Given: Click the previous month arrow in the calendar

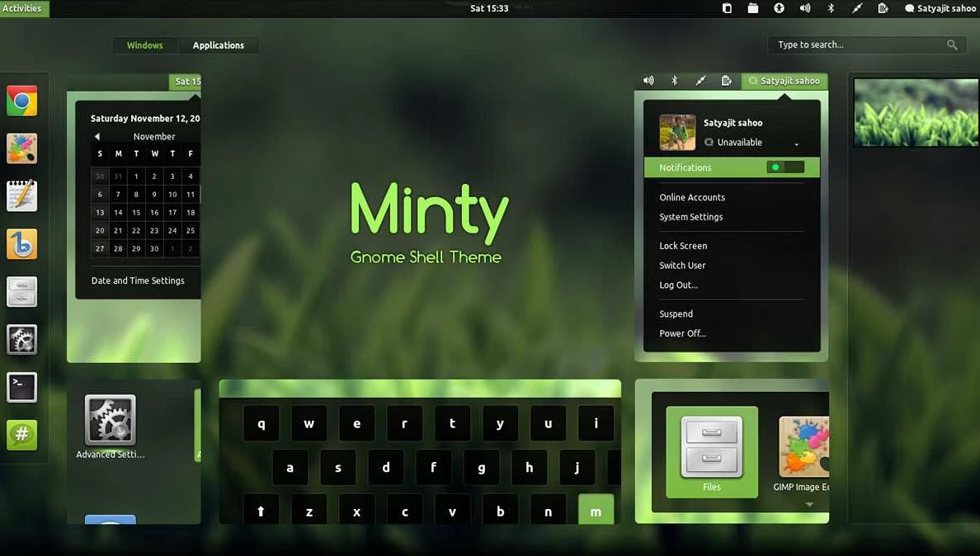Looking at the screenshot, I should click(97, 135).
